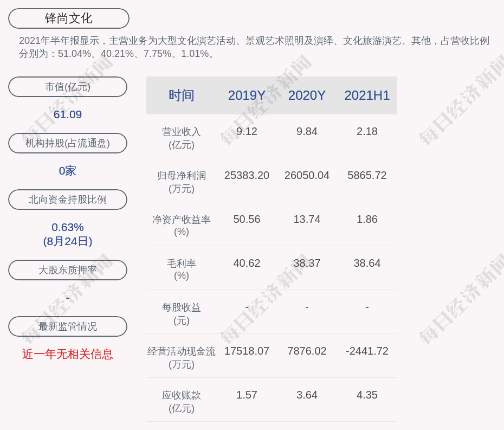The image size is (504, 430).
Task: Click the 9.84 revenue value
Action: tap(307, 132)
